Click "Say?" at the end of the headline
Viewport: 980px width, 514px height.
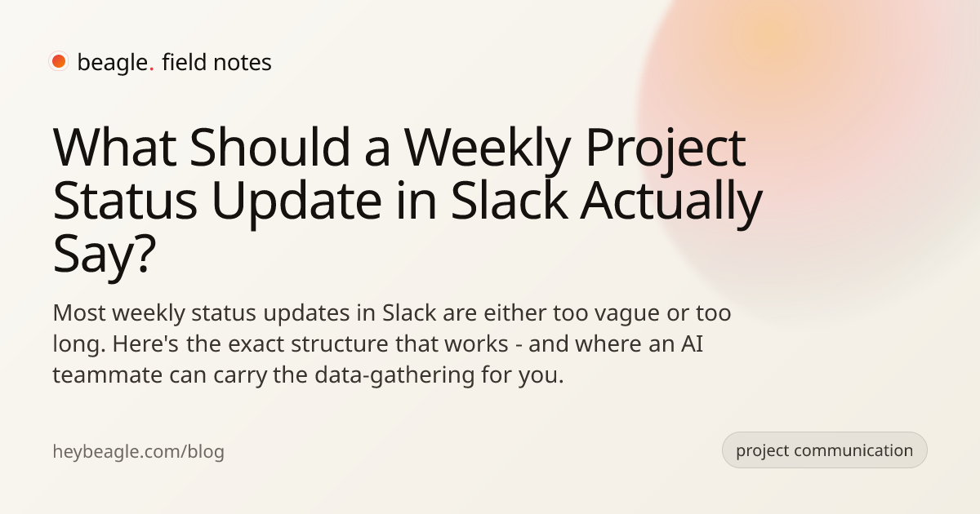103,257
